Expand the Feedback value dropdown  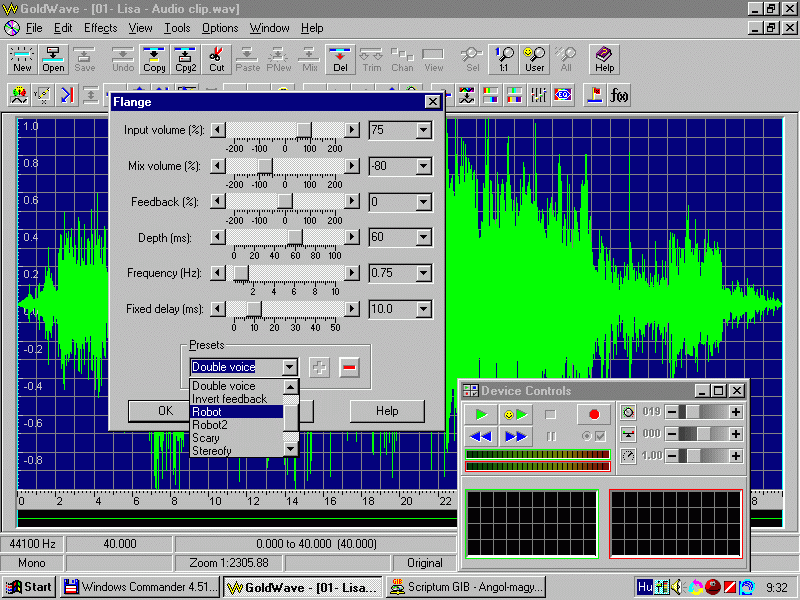(423, 203)
